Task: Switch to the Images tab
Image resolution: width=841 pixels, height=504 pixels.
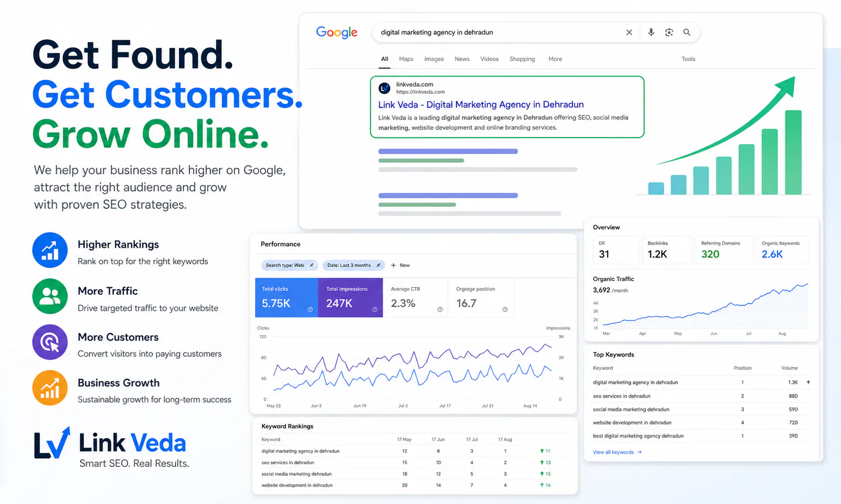Action: tap(434, 59)
